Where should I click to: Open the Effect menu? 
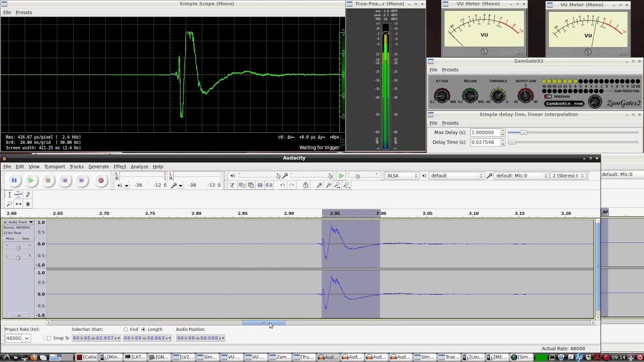120,166
